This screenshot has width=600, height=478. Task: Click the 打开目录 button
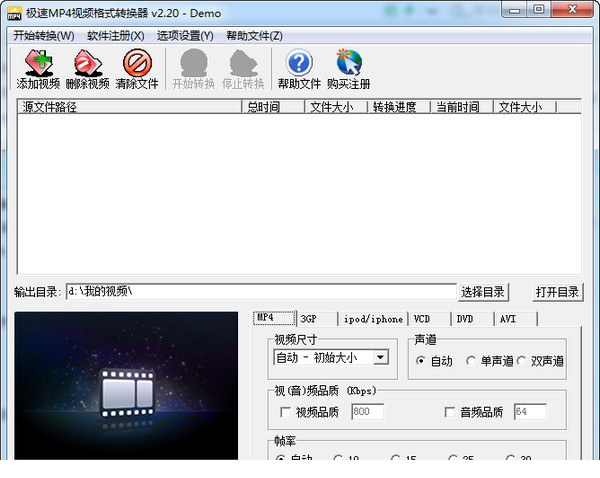[557, 292]
